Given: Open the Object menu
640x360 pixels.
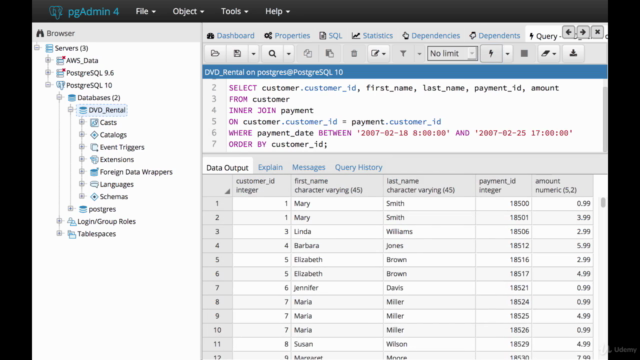Looking at the screenshot, I should [188, 11].
